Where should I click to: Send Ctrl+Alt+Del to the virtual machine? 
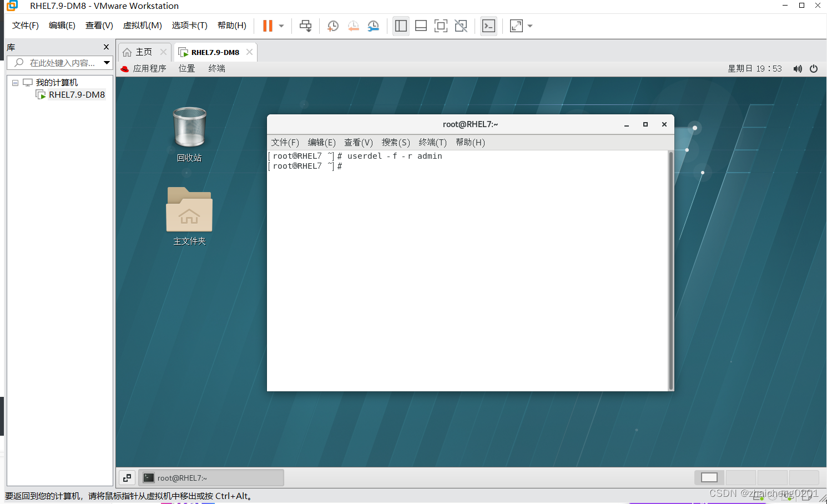[x=305, y=26]
